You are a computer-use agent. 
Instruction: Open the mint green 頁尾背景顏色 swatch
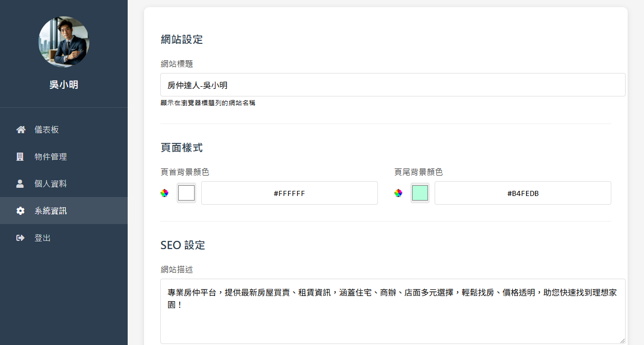[420, 193]
